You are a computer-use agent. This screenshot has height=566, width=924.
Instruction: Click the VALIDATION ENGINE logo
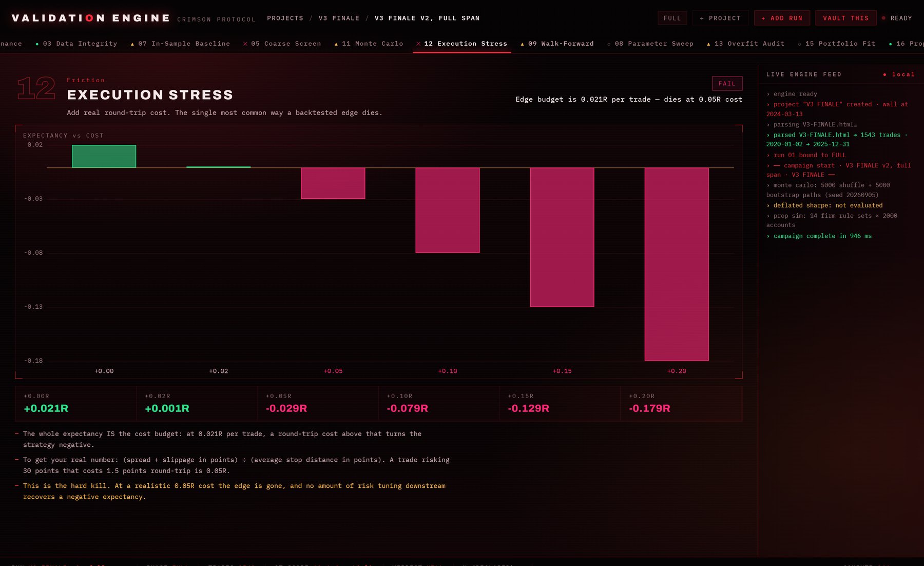coord(91,18)
